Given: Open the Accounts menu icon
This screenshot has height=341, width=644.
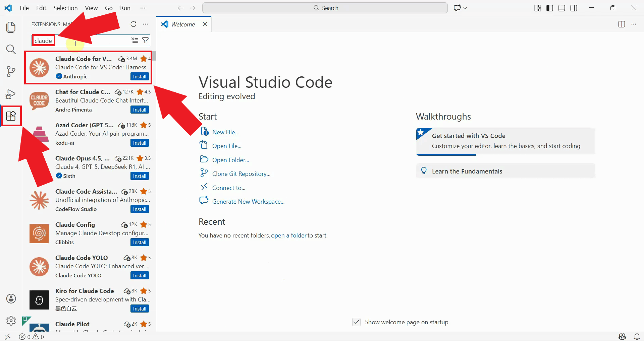Looking at the screenshot, I should click(x=11, y=298).
